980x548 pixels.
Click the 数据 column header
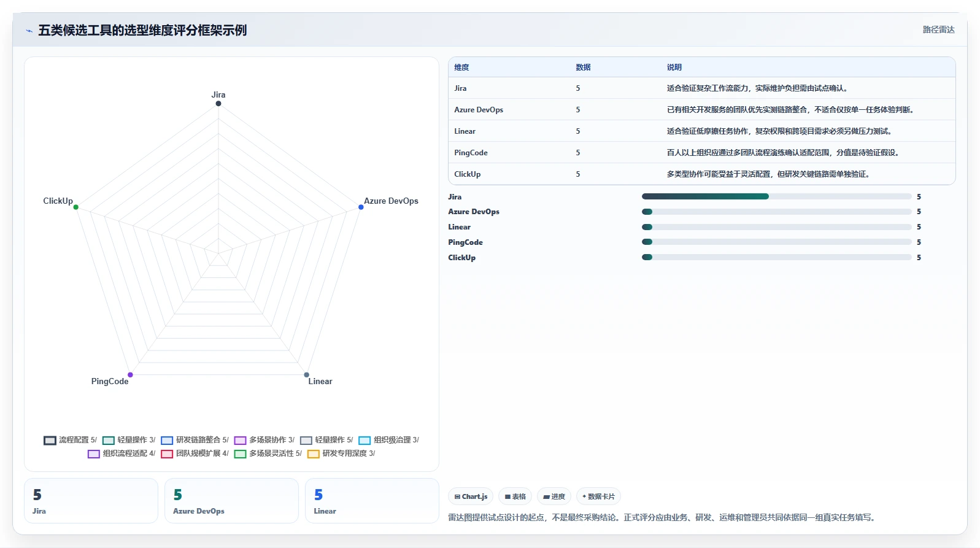click(583, 68)
